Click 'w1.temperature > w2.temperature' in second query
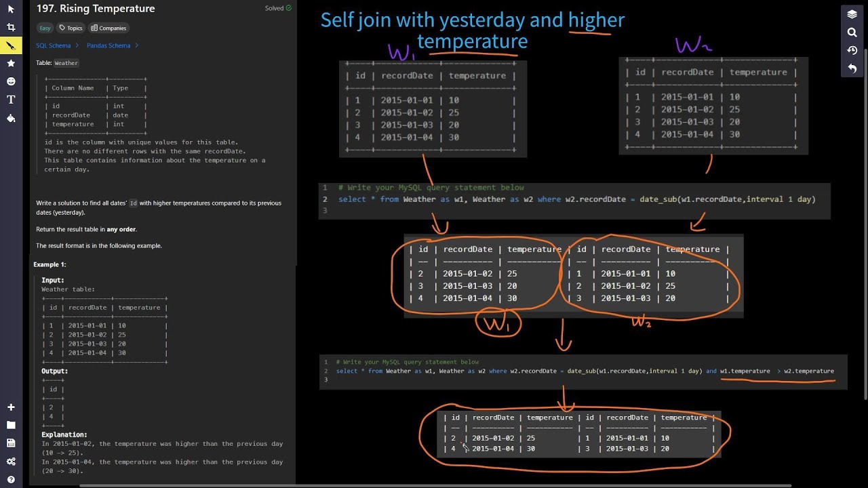Image resolution: width=868 pixels, height=488 pixels. point(777,371)
